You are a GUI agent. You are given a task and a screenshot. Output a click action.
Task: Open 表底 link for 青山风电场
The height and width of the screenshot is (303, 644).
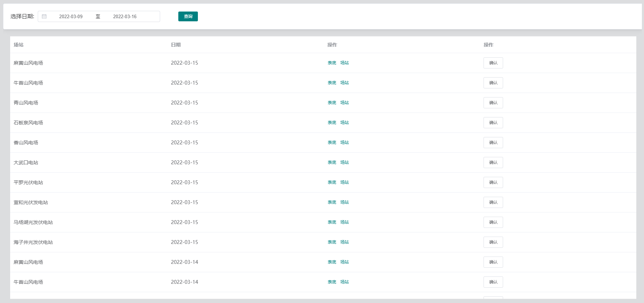[332, 103]
